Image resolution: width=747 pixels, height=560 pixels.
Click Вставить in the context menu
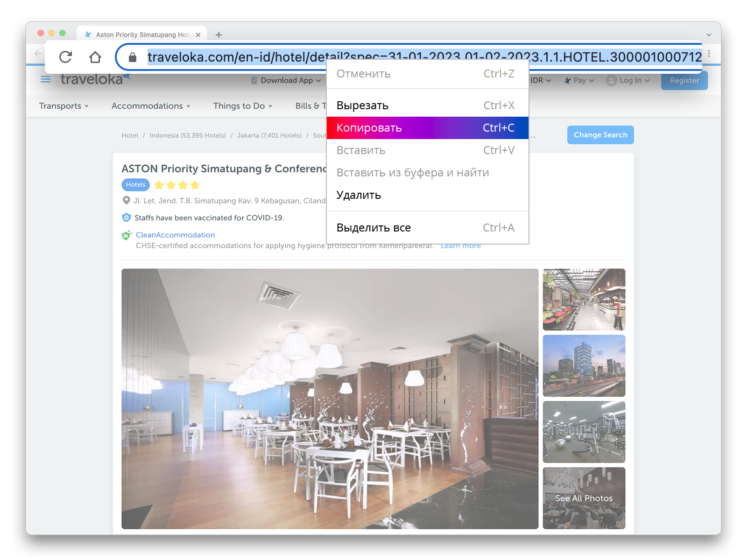(x=428, y=150)
